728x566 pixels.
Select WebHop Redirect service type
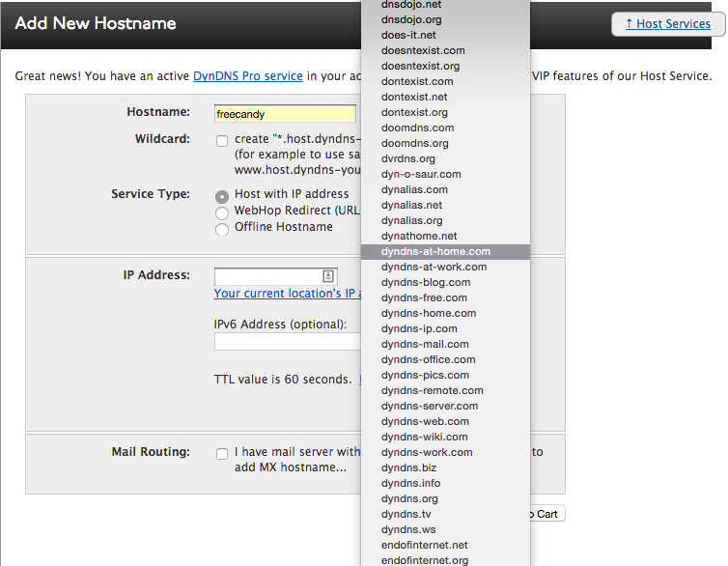(223, 212)
